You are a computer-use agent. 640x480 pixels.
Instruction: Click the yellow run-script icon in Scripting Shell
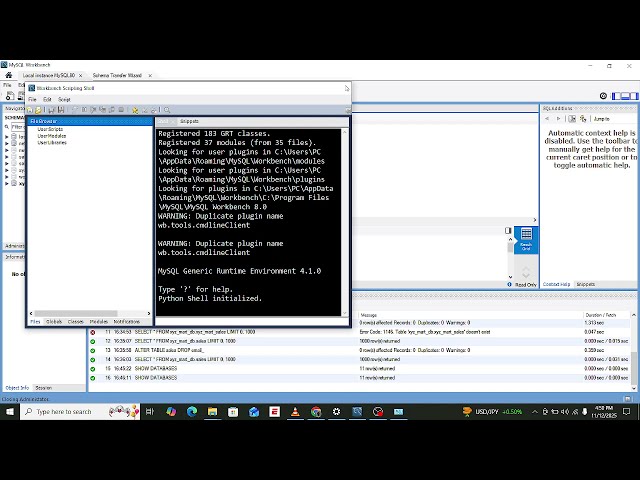135,110
